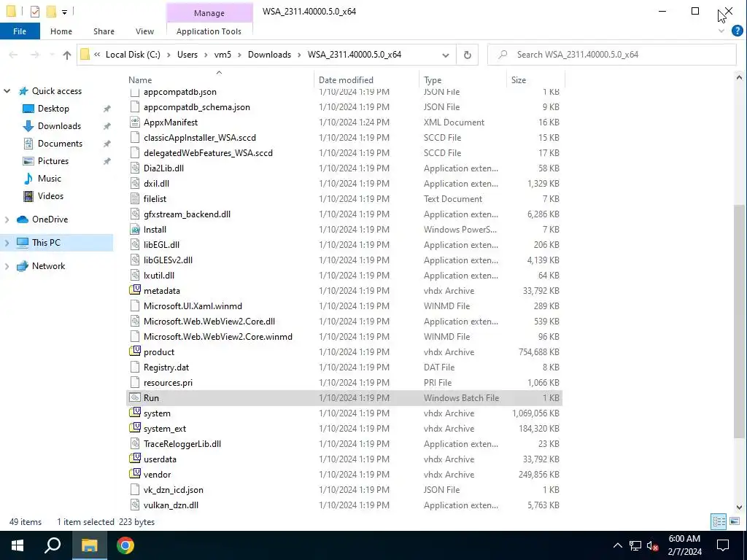The width and height of the screenshot is (747, 560).
Task: Click the Dia2Lib.dll file icon
Action: coord(135,168)
